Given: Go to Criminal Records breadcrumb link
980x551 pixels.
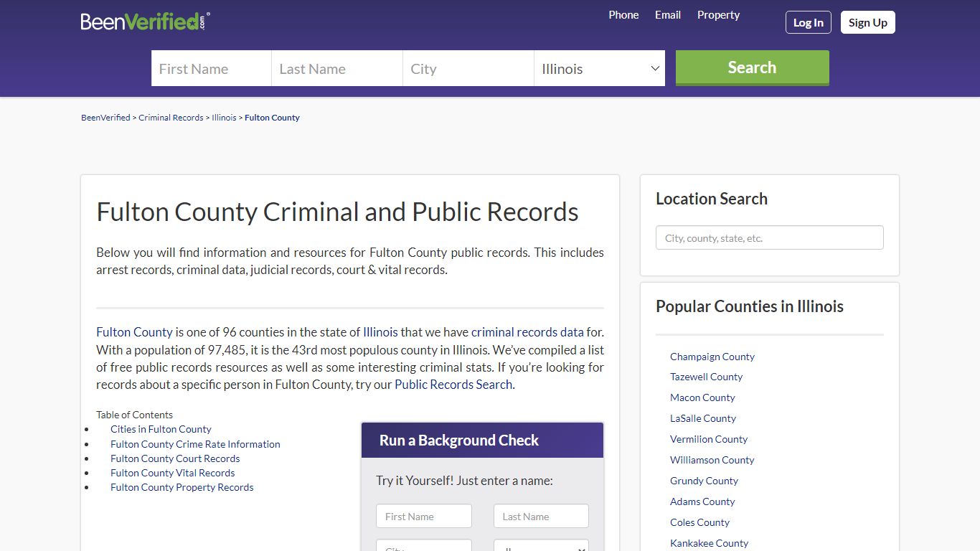Looking at the screenshot, I should [171, 118].
